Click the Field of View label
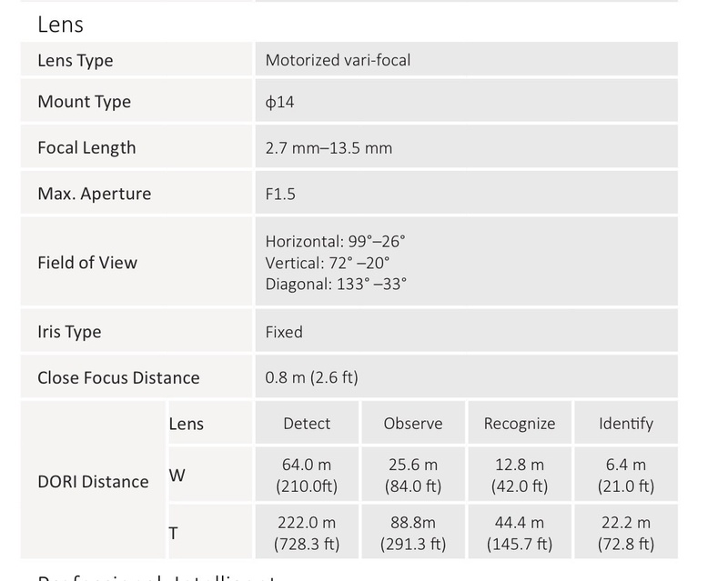The height and width of the screenshot is (581, 728). click(87, 263)
